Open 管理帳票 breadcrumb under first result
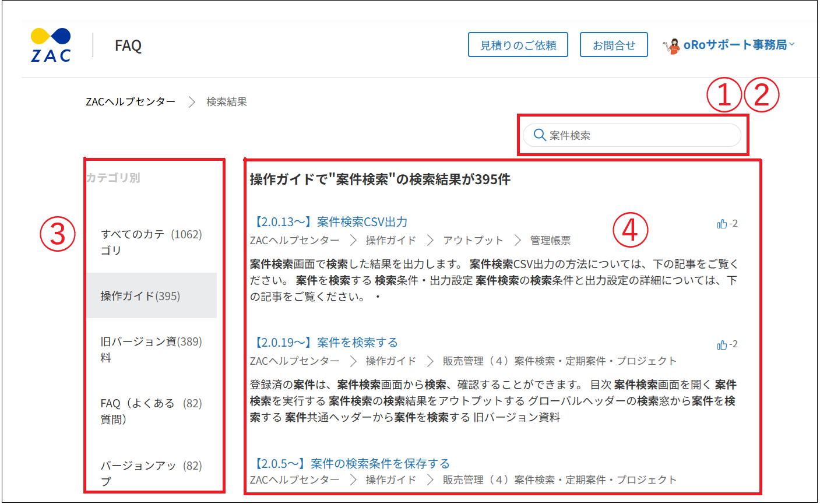The width and height of the screenshot is (820, 504). point(550,240)
